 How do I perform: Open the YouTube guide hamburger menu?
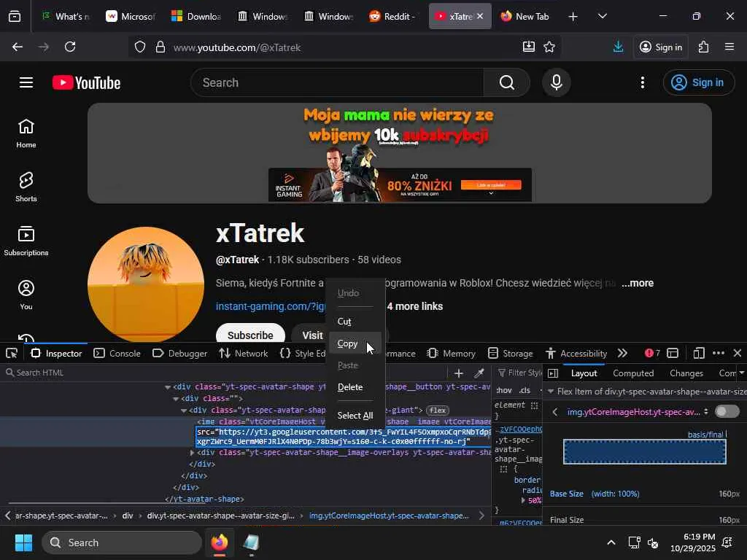point(26,82)
